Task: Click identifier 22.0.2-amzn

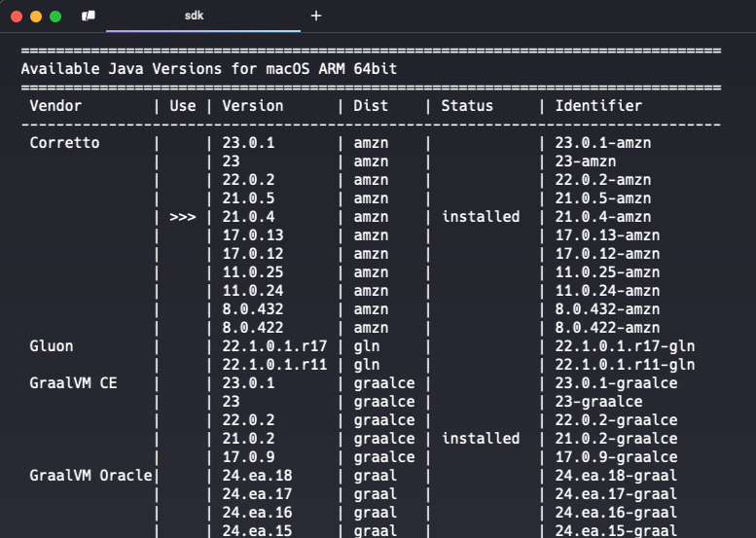Action: (602, 180)
